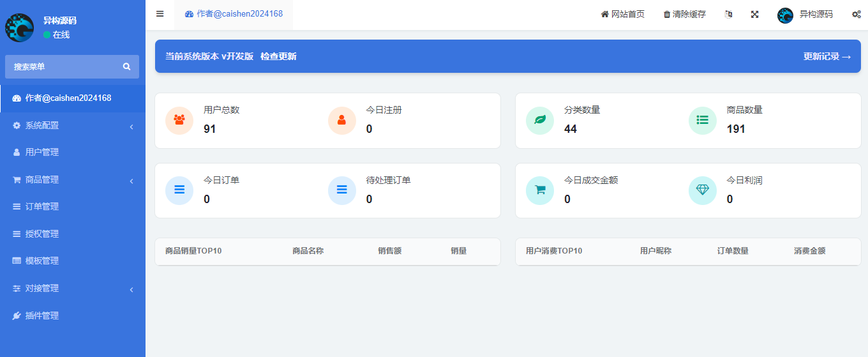Expand the 系统配置 sidebar menu
Viewport: 868px width, 357px height.
pyautogui.click(x=72, y=126)
